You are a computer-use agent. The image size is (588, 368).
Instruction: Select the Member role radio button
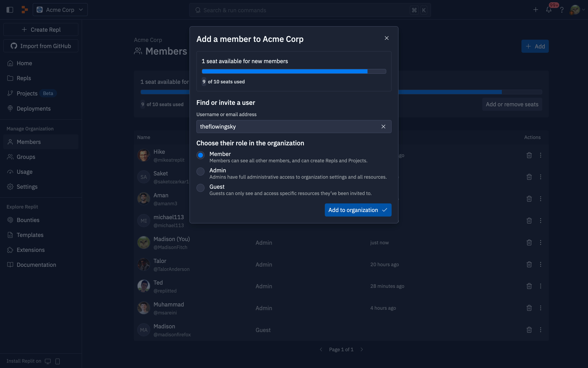pos(200,155)
